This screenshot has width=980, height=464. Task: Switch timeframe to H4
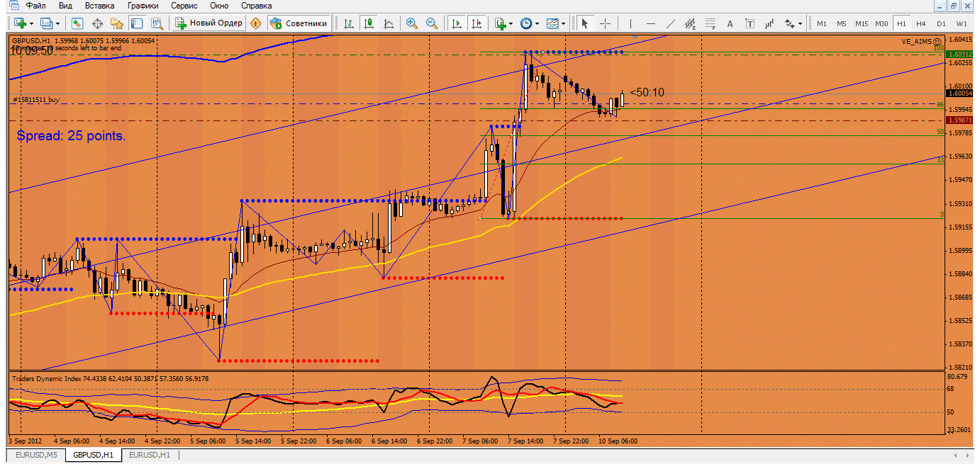pos(921,23)
